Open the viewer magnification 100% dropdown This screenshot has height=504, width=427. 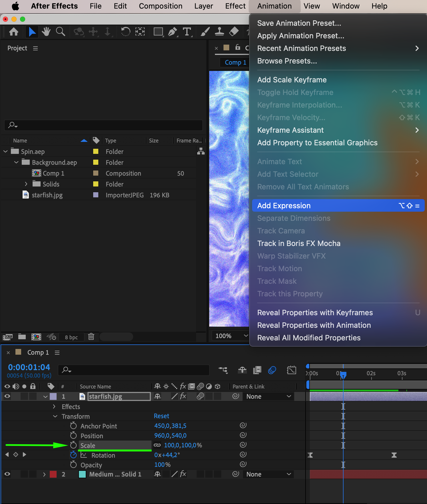[x=230, y=336]
